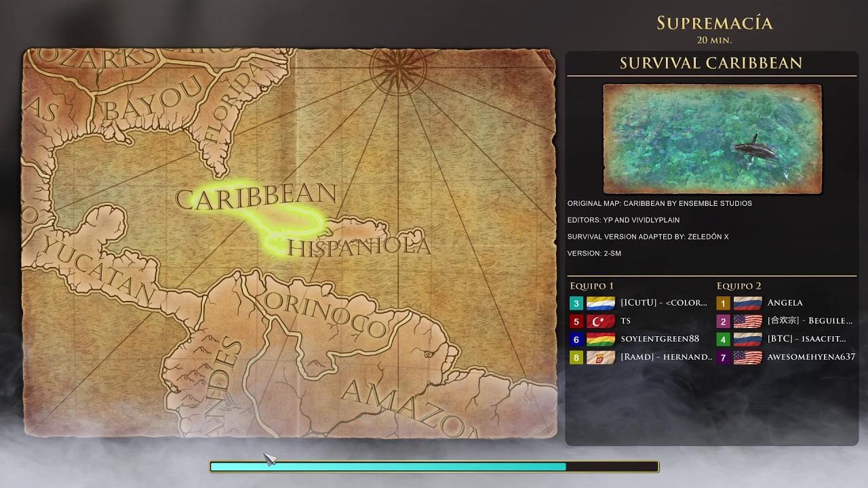868x488 pixels.
Task: Click the Russian flag next to [BTC] isaacfit
Action: coord(747,339)
